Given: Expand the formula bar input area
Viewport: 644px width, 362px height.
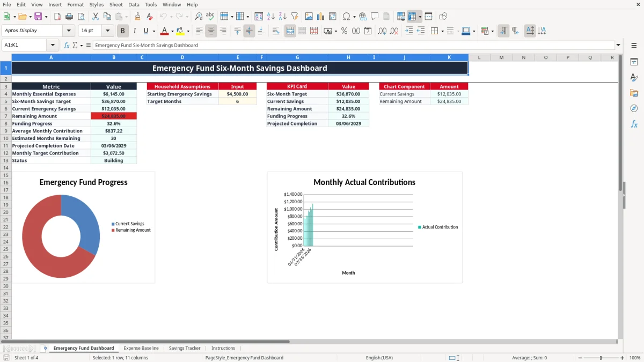Looking at the screenshot, I should point(618,45).
